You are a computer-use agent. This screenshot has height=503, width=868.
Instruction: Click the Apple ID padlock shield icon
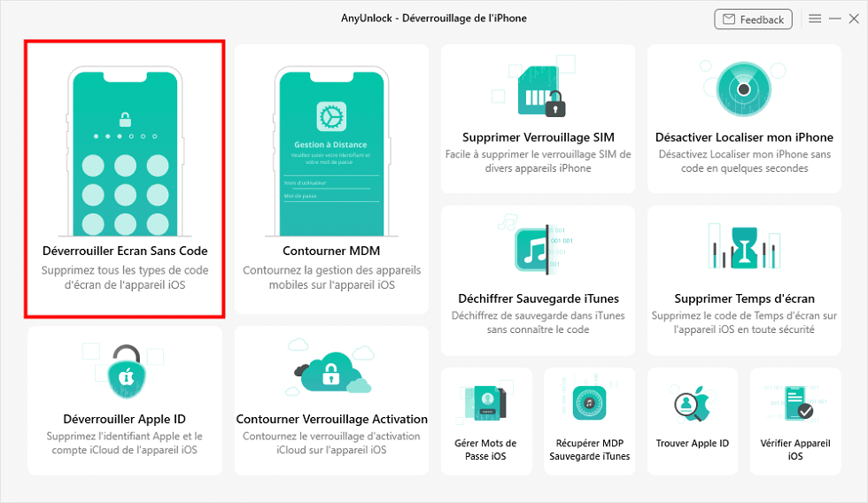coord(124,372)
